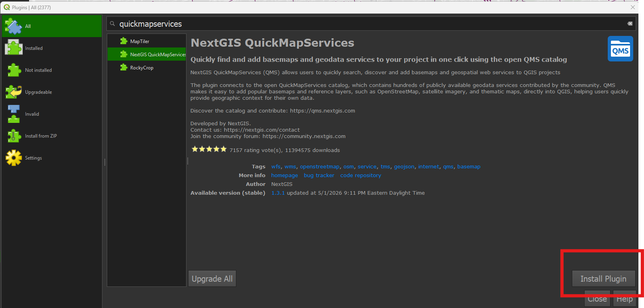Show Upgradeable plugins tab
The height and width of the screenshot is (308, 644).
pos(52,92)
